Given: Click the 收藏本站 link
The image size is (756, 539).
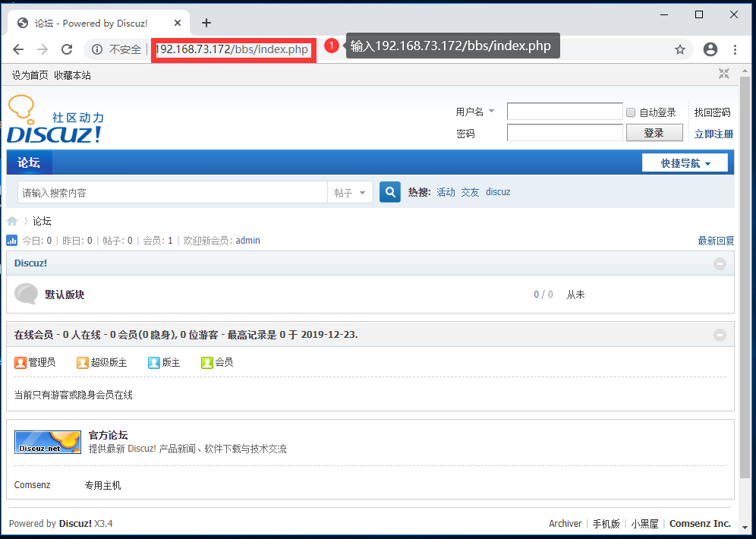Looking at the screenshot, I should [x=72, y=75].
